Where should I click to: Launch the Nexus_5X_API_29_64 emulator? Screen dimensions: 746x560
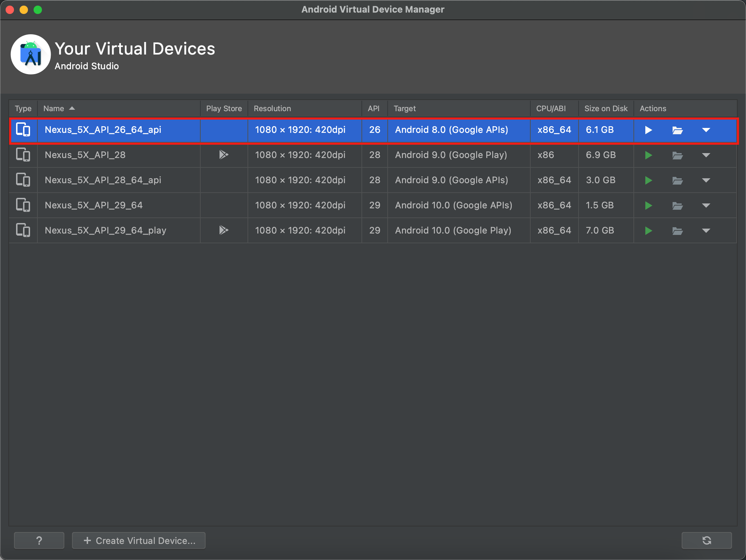click(648, 206)
